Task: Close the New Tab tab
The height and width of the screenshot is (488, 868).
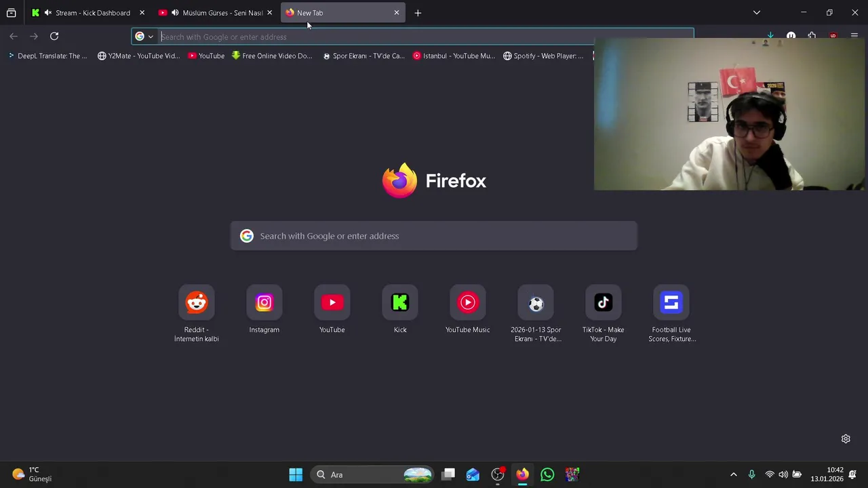Action: pos(397,13)
